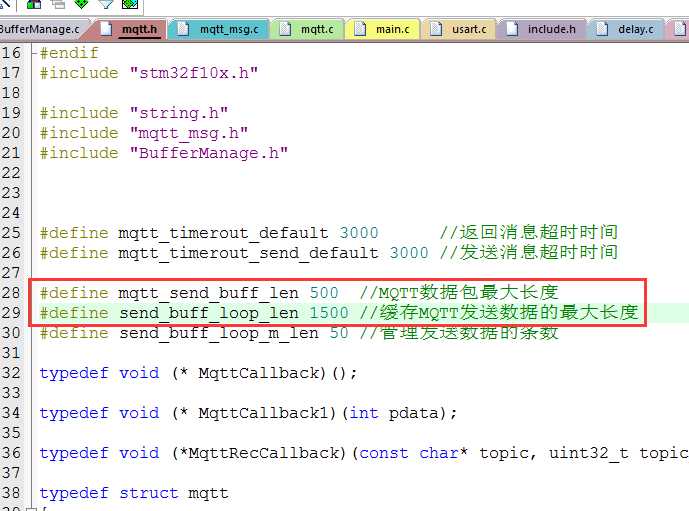Screen dimensions: 689x511
Task: Open the main.c tab
Action: (x=383, y=29)
